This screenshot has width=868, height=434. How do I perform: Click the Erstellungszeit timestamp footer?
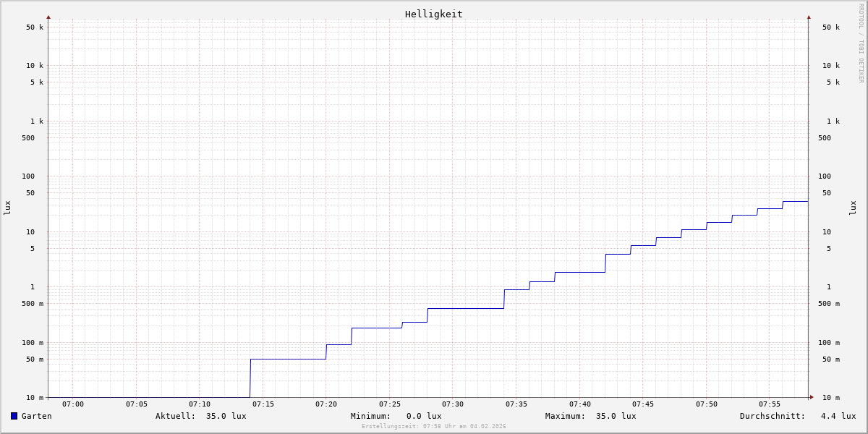pyautogui.click(x=434, y=427)
